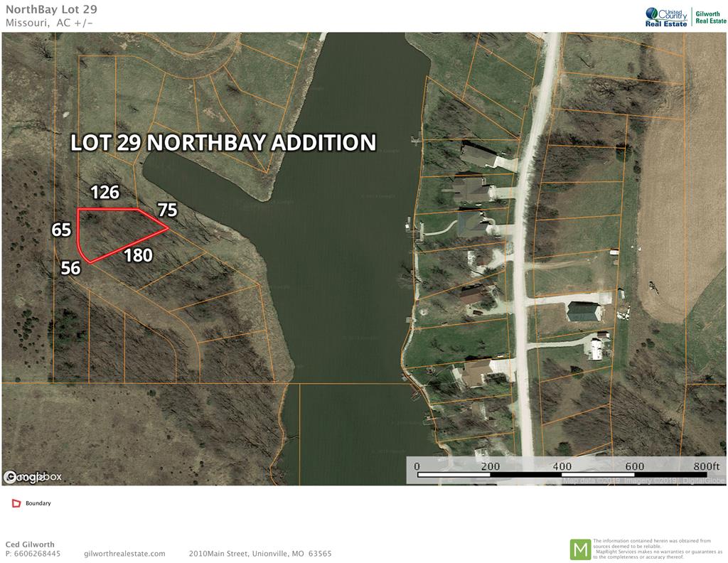Click the phone number 6606268445

click(37, 554)
